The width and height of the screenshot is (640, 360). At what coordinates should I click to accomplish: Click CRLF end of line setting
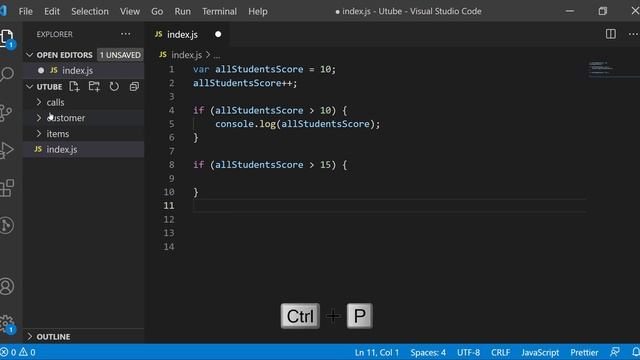(500, 352)
